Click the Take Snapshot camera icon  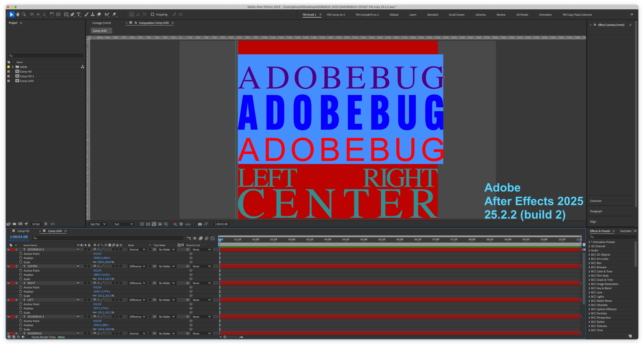(200, 224)
